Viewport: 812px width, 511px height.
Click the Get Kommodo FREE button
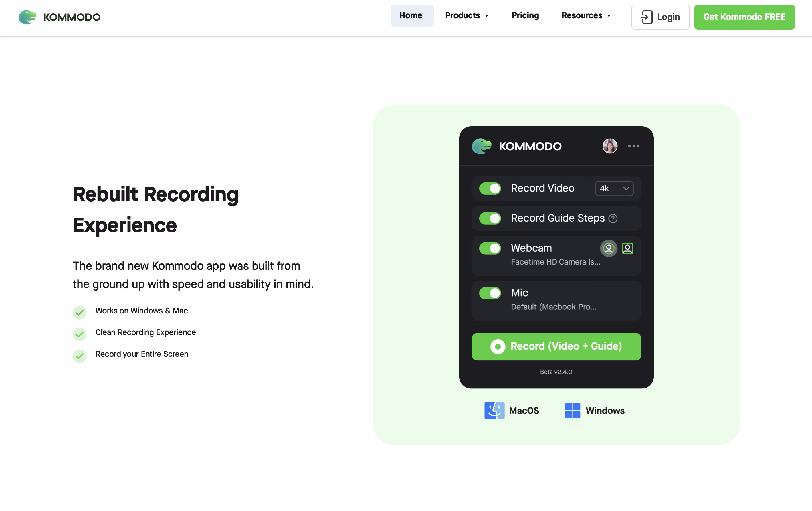tap(744, 17)
